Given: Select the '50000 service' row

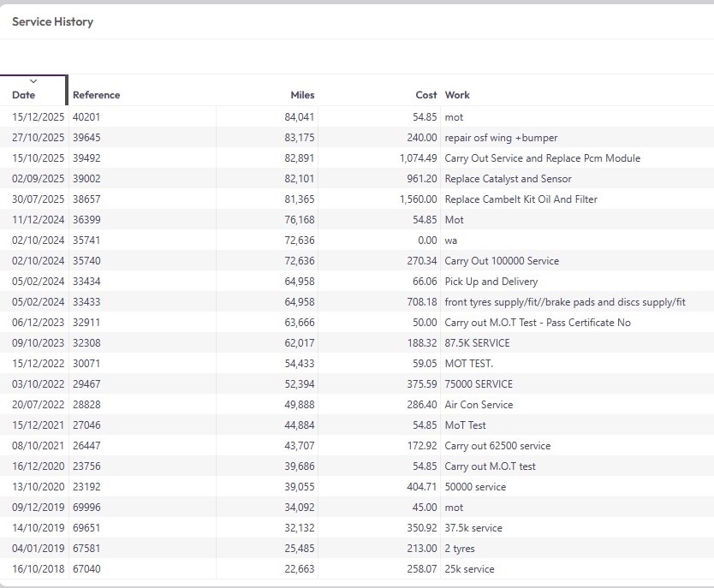Looking at the screenshot, I should [x=475, y=487].
